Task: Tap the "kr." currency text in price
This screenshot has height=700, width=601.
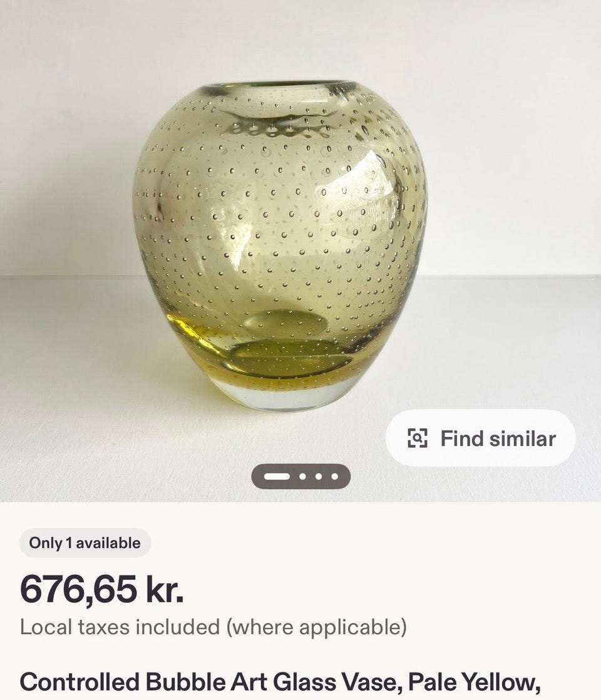Action: point(165,589)
